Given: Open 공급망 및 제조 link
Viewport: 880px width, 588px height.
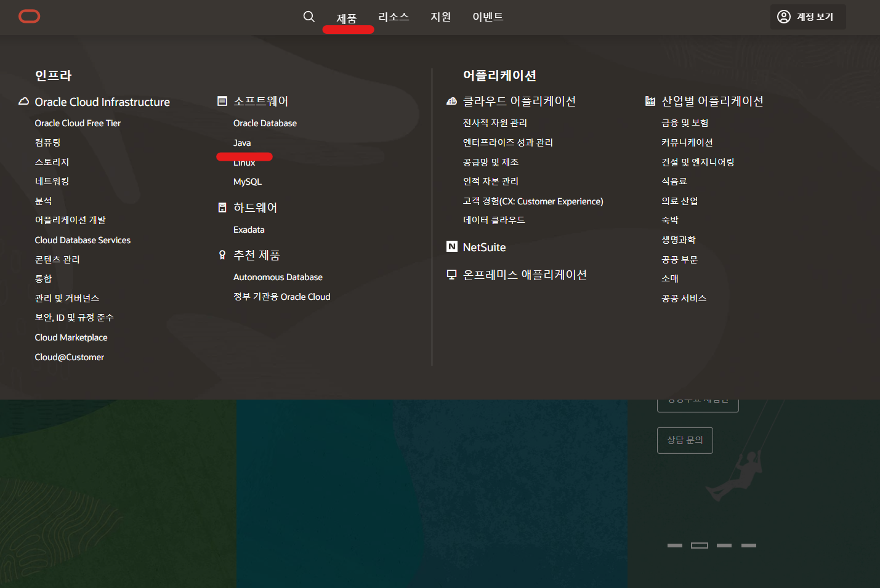Looking at the screenshot, I should pyautogui.click(x=491, y=162).
